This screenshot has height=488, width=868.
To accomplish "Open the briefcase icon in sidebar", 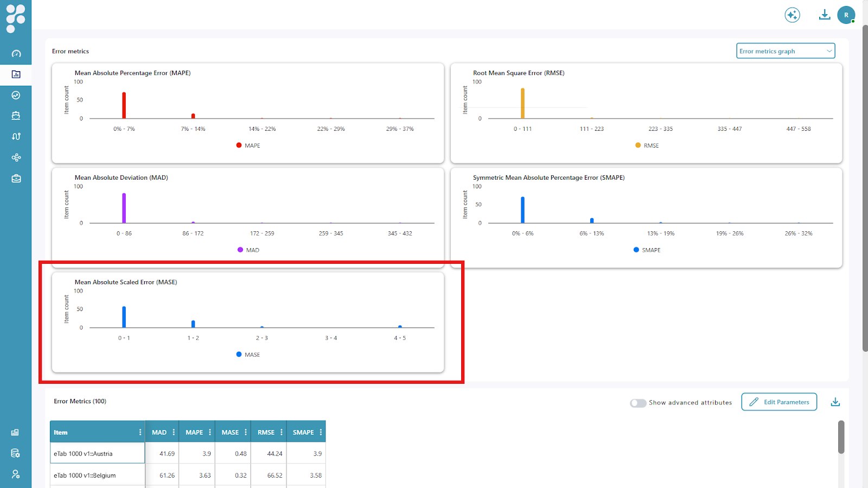I will pos(16,179).
